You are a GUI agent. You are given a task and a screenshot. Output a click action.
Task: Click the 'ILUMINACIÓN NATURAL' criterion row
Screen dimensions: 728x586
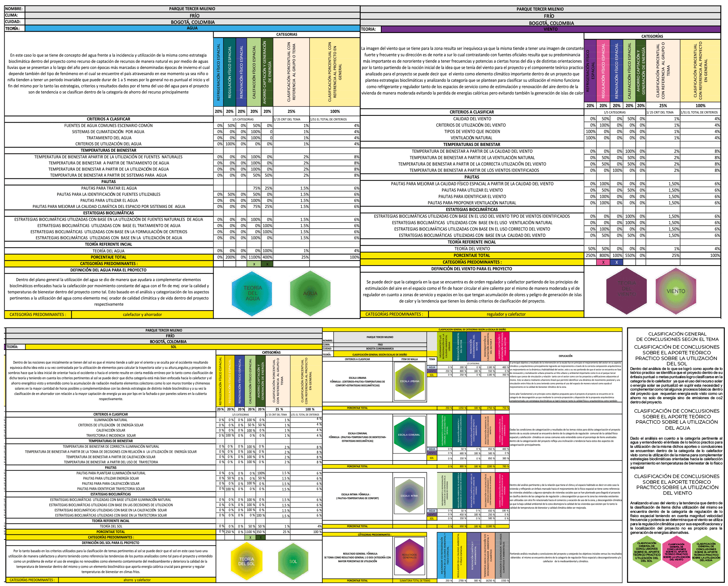tap(111, 420)
